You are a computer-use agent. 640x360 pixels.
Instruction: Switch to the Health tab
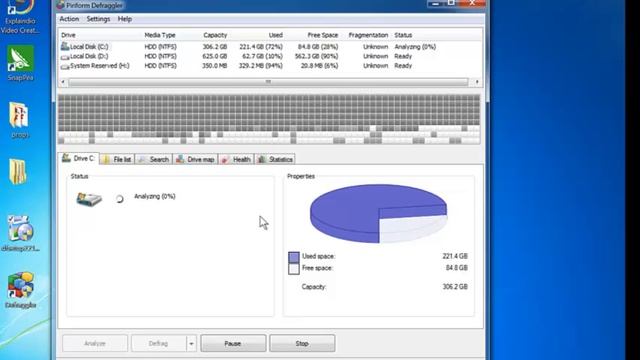pos(236,159)
